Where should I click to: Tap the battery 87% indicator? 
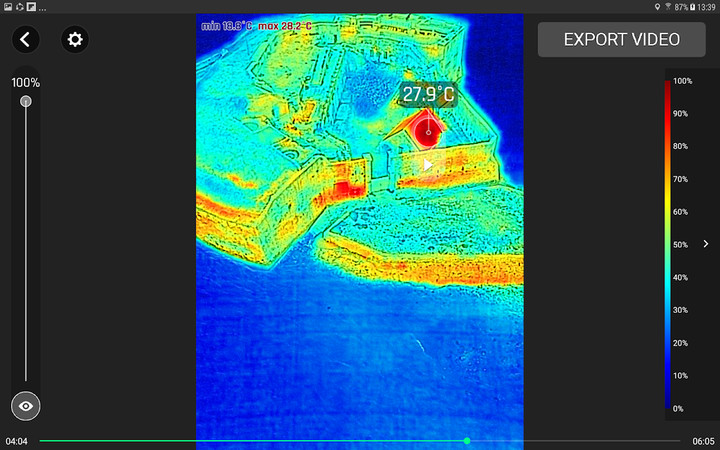pyautogui.click(x=685, y=7)
